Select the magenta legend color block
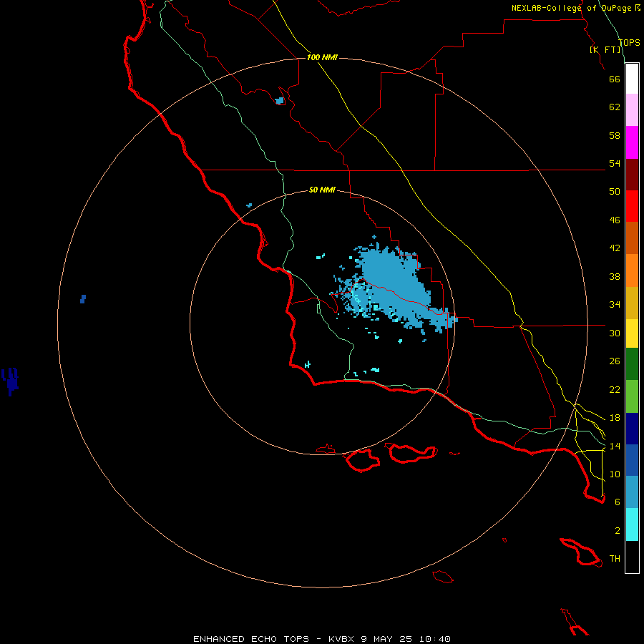 (x=632, y=142)
